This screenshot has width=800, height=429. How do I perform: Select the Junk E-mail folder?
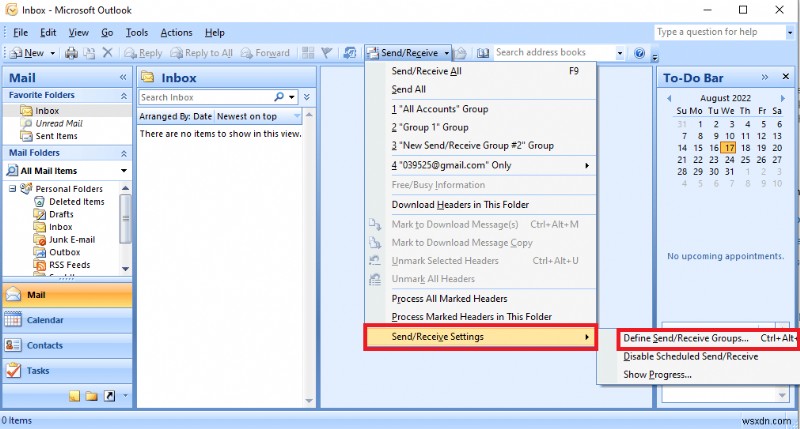click(x=72, y=240)
